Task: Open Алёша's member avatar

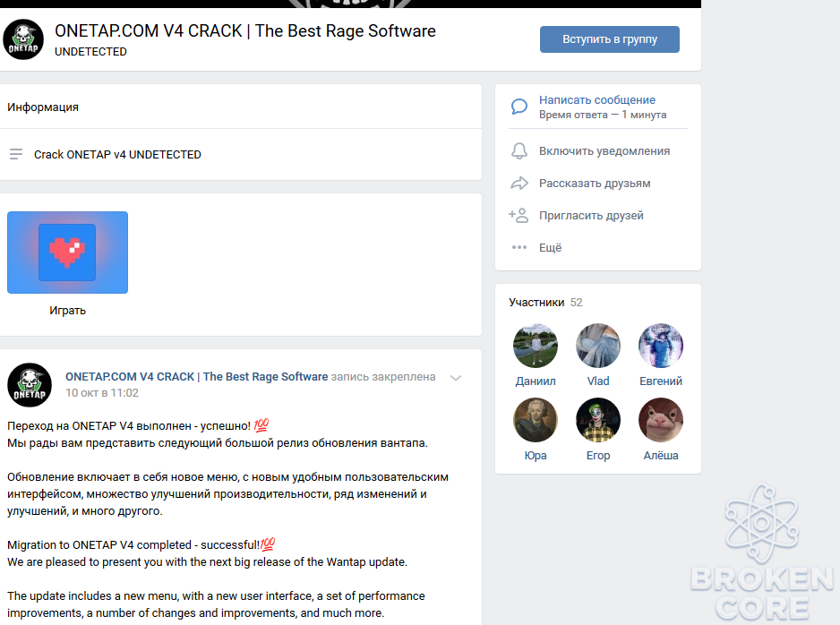Action: point(661,420)
